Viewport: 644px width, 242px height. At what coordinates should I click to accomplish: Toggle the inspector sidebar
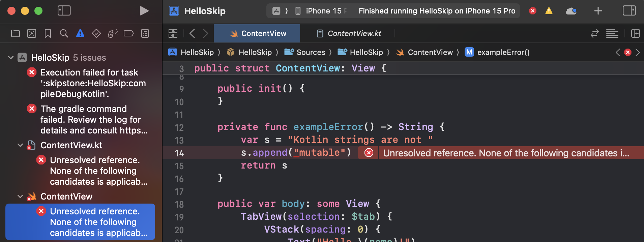629,11
